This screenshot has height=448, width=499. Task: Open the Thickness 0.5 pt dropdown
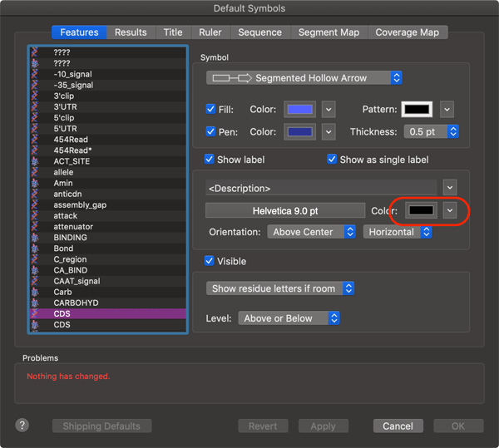[431, 131]
